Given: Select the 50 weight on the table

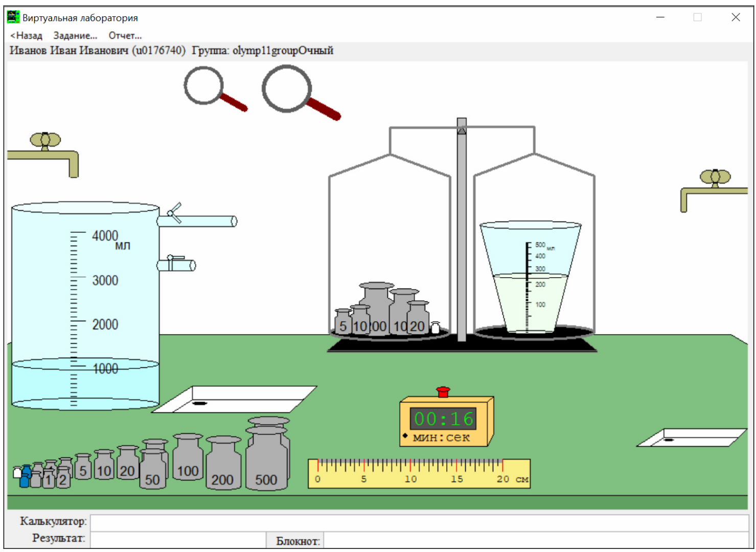Looking at the screenshot, I should coord(153,469).
